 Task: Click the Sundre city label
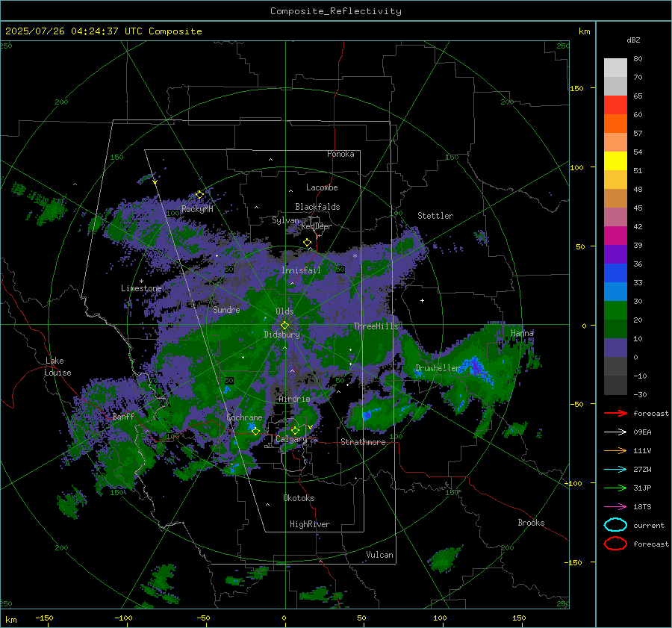226,309
